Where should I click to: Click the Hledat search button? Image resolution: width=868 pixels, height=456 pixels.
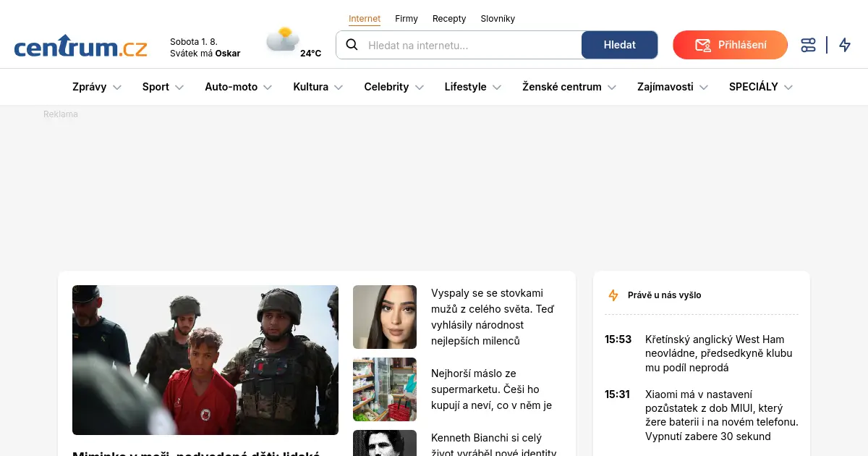point(619,45)
